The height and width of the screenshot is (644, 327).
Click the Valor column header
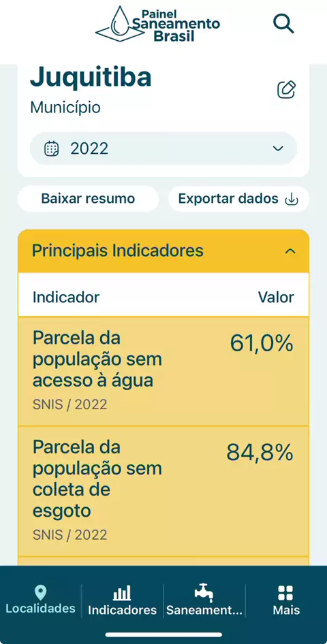pyautogui.click(x=276, y=297)
